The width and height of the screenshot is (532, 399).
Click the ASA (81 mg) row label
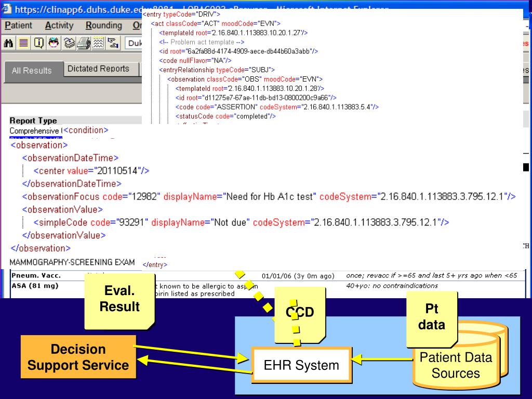(35, 286)
